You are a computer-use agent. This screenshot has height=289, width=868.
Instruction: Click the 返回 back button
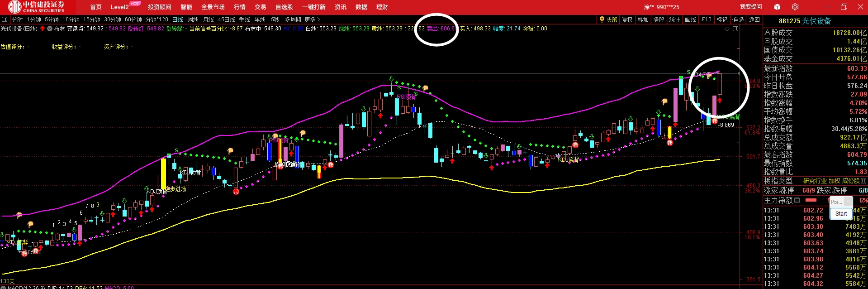click(754, 19)
